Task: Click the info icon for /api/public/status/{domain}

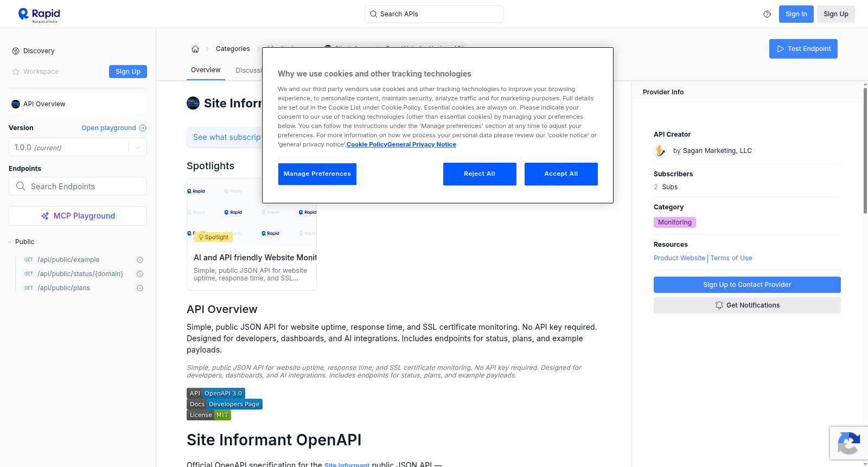Action: click(140, 274)
